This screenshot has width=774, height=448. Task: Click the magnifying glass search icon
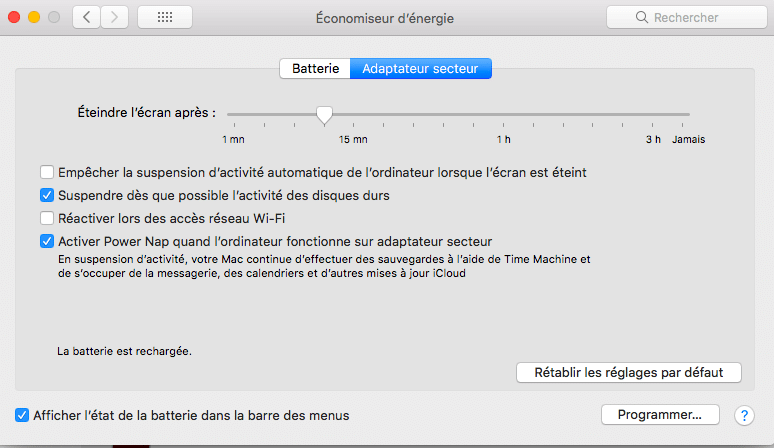coord(642,17)
